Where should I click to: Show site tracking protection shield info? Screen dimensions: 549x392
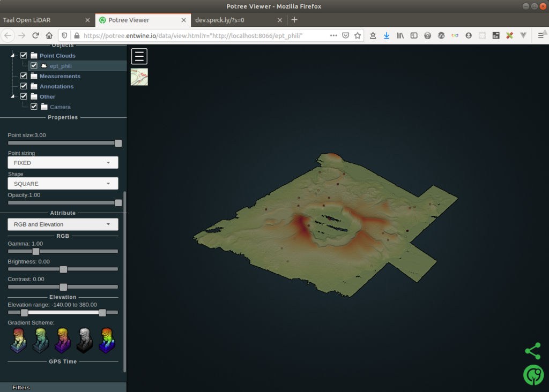64,35
